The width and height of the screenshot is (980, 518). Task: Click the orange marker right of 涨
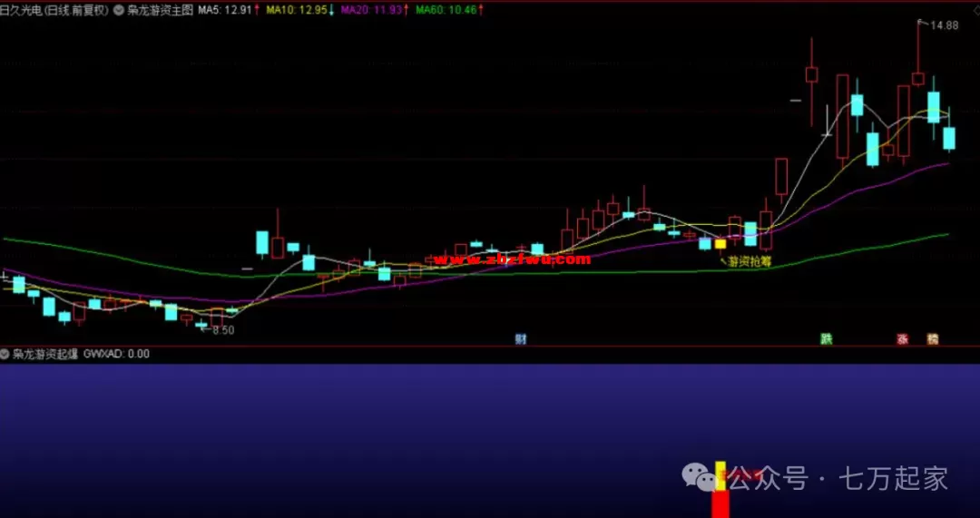(933, 339)
